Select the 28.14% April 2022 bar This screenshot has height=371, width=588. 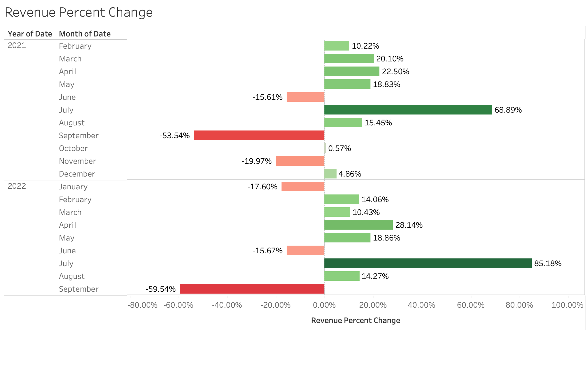358,225
